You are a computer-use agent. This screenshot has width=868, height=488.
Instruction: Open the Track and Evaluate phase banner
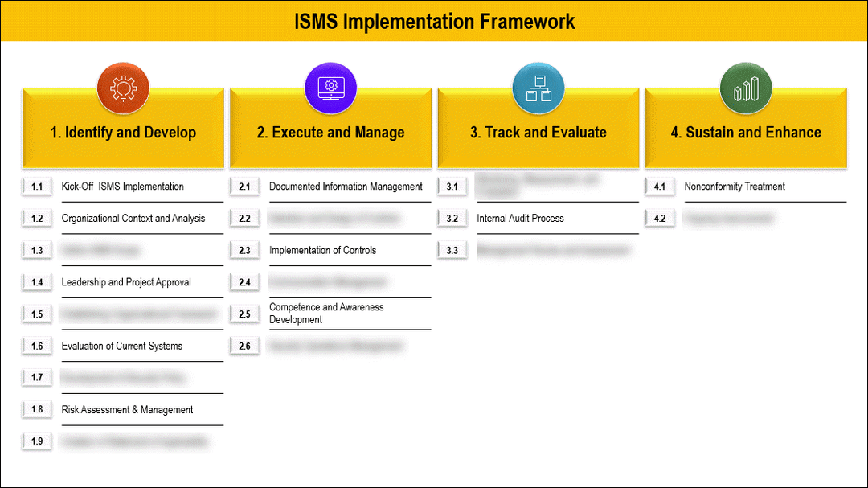tap(538, 133)
